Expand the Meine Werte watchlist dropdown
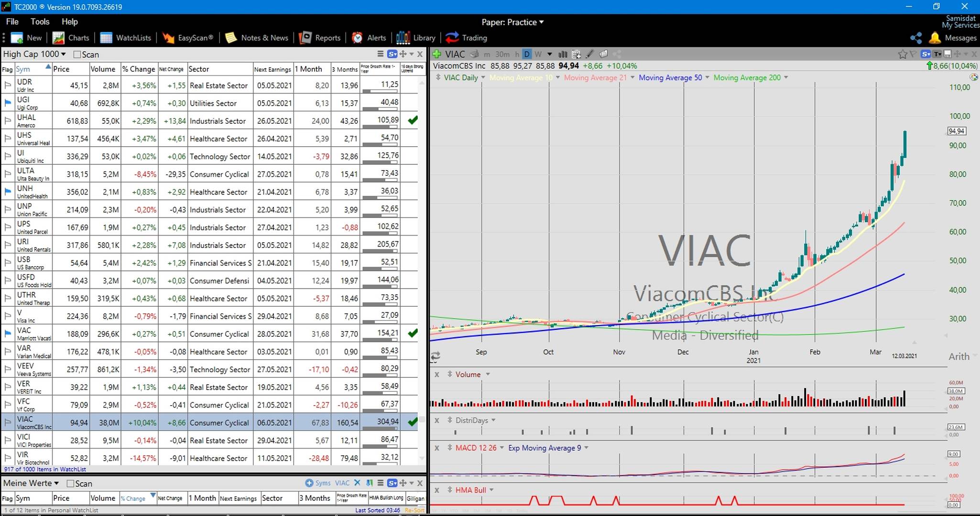Screen dimensions: 980x516 (x=31, y=483)
